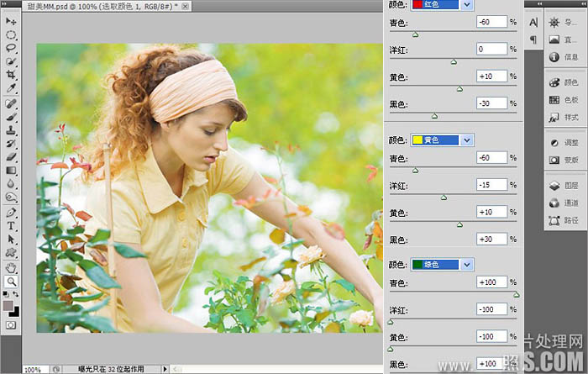Click the black slider handle in 红色 section

point(434,116)
